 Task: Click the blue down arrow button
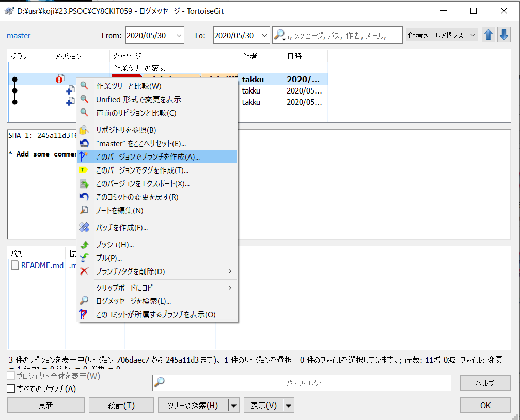(503, 35)
